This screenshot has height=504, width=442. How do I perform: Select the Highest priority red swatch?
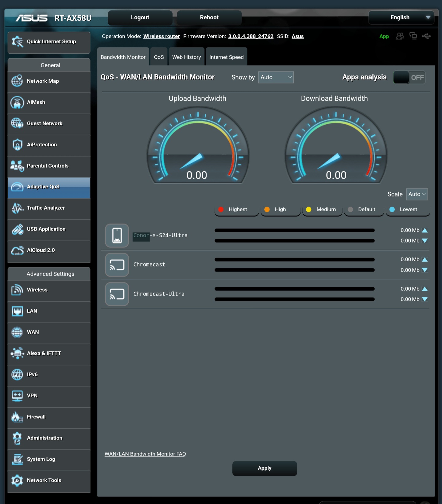click(221, 209)
